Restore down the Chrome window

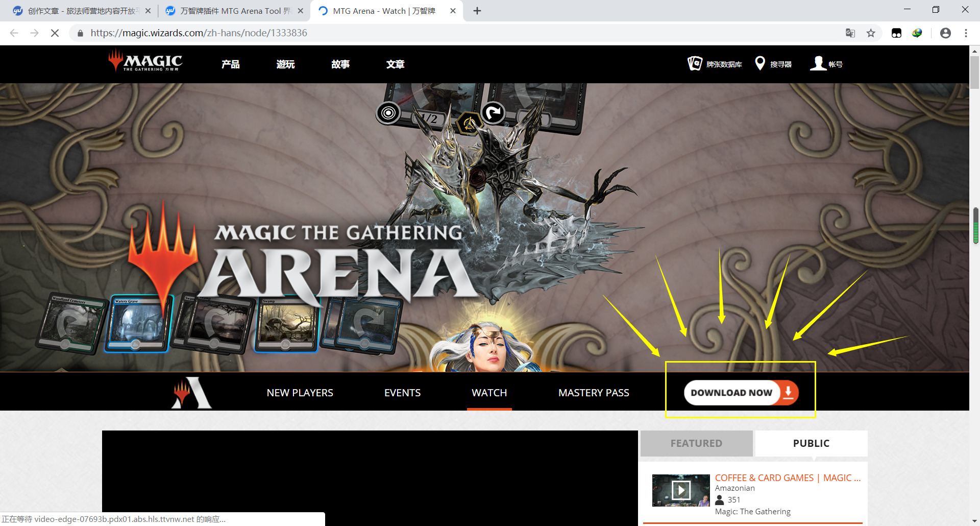click(x=936, y=10)
